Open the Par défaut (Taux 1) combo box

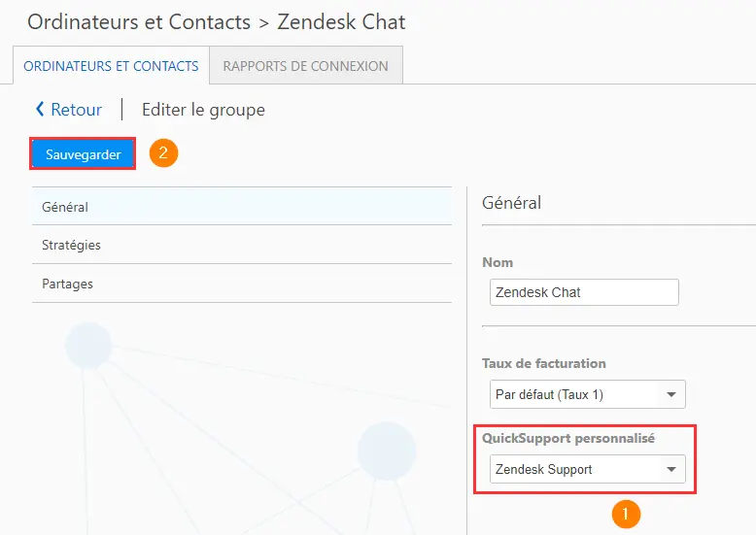587,395
